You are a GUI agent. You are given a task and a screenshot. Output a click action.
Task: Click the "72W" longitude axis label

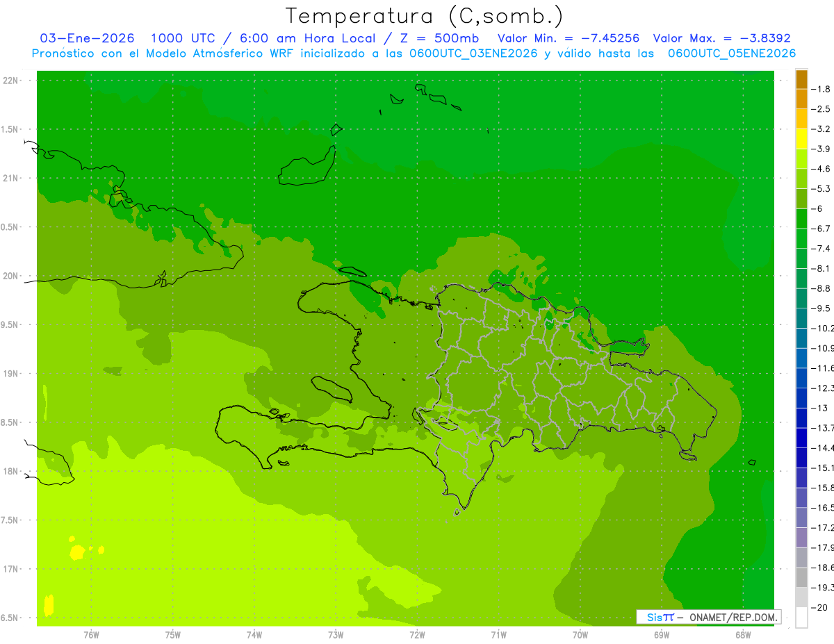(417, 634)
